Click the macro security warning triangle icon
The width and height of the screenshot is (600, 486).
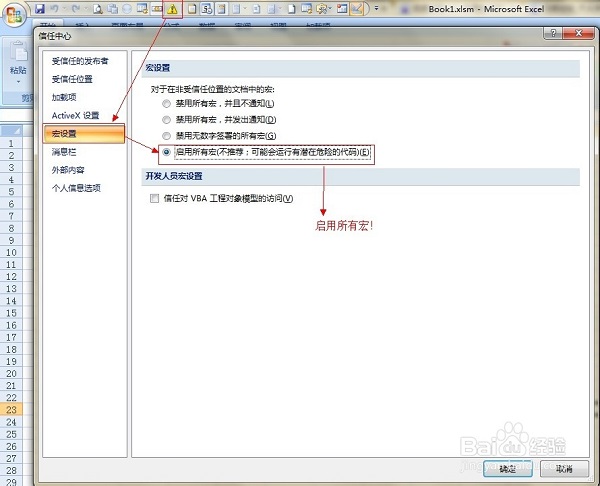(172, 9)
